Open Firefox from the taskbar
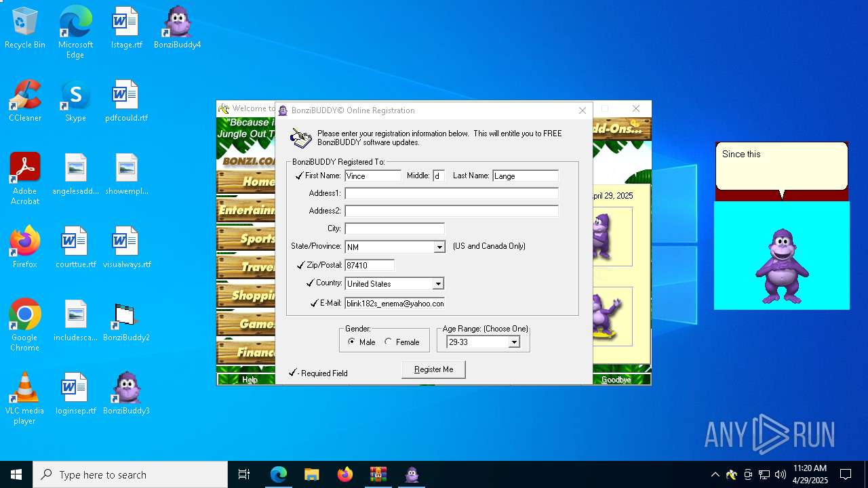This screenshot has width=868, height=488. (x=344, y=474)
